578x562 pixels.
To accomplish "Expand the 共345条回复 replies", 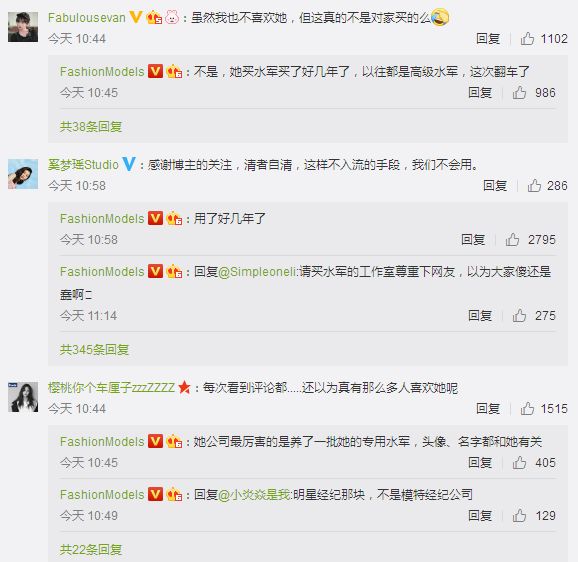I will coord(94,349).
